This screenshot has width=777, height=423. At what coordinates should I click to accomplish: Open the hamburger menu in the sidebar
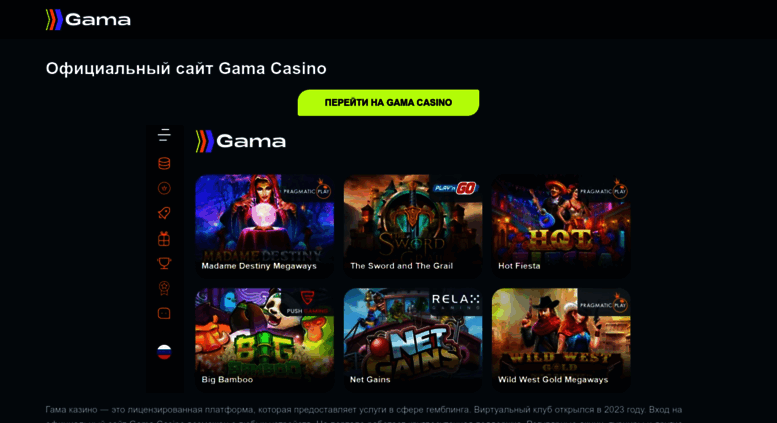164,135
